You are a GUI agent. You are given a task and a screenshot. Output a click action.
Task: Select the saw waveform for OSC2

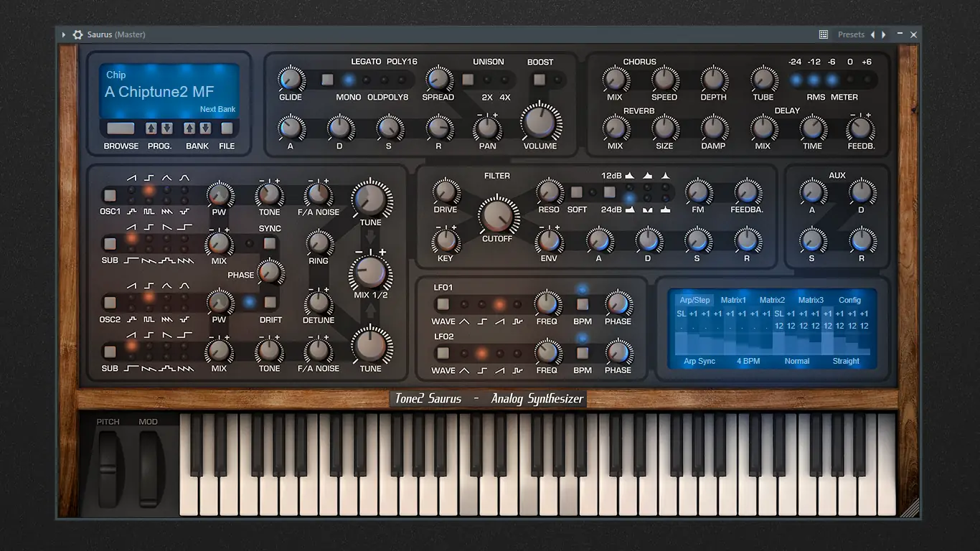click(x=130, y=297)
